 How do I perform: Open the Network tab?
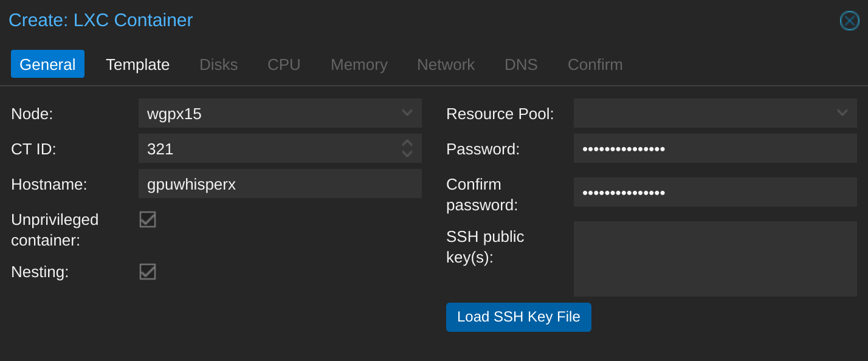tap(446, 64)
